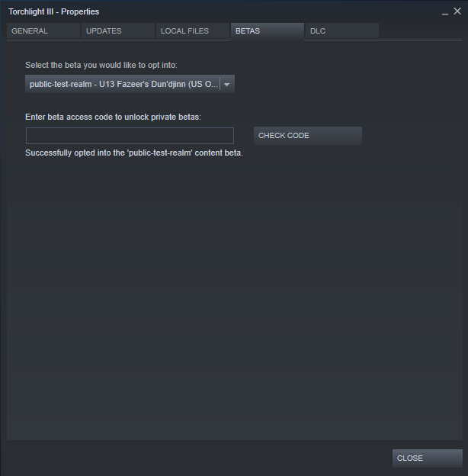Focus the beta access code field
468x476 pixels.
tap(130, 136)
